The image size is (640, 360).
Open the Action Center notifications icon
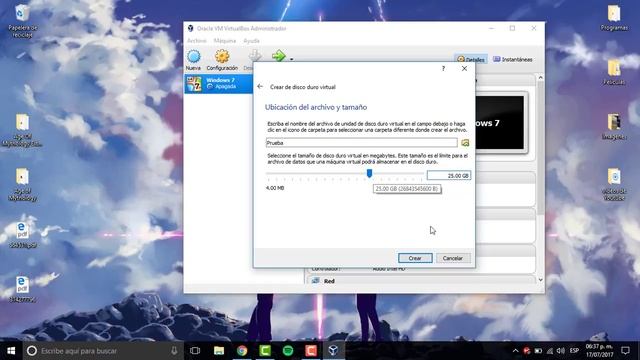tap(625, 351)
